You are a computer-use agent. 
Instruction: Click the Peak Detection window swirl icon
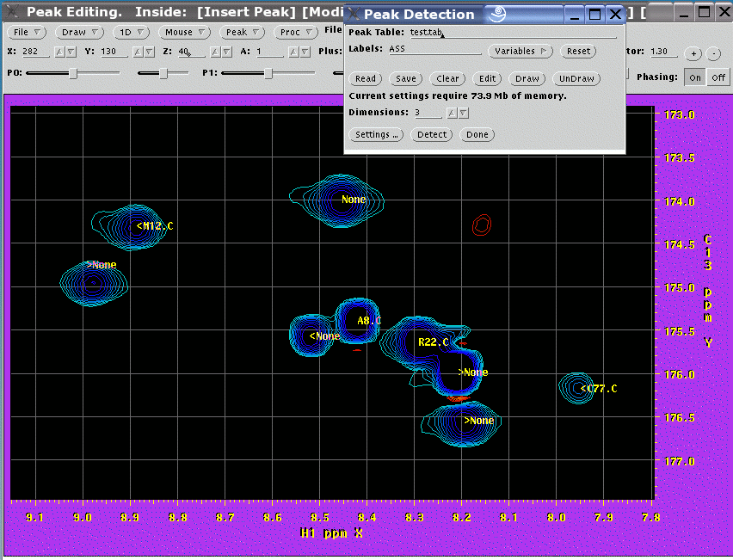coord(497,14)
